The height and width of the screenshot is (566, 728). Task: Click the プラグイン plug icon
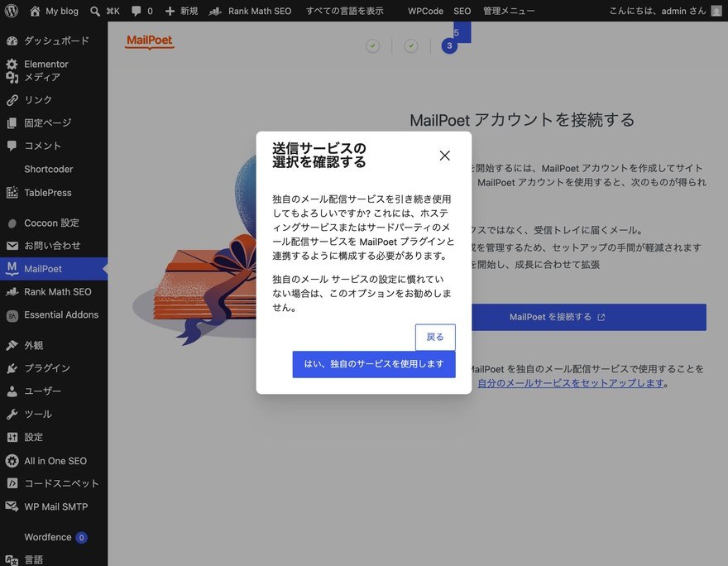tap(12, 368)
